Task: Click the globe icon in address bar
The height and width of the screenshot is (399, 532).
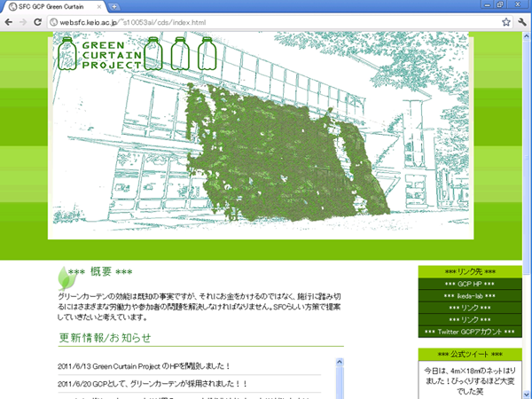Action: [x=53, y=22]
